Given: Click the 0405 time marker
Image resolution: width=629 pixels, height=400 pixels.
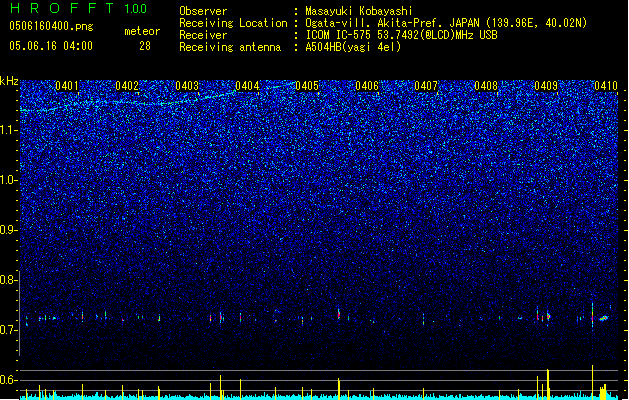Looking at the screenshot, I should pos(307,86).
